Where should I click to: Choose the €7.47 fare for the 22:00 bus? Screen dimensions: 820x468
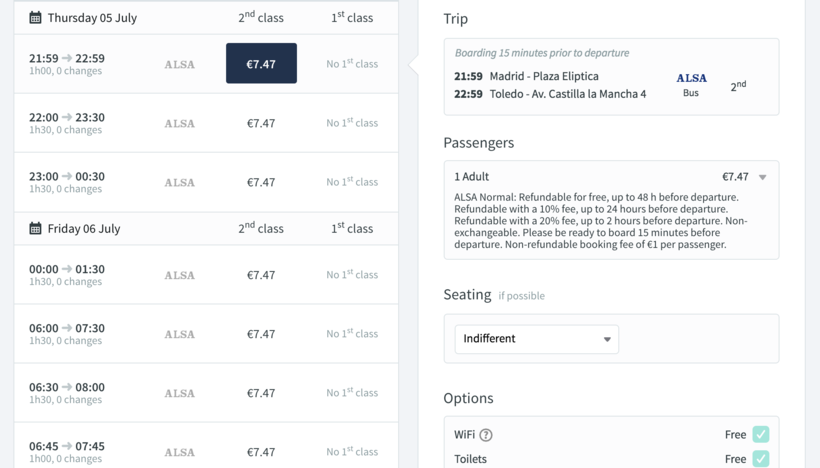[261, 123]
